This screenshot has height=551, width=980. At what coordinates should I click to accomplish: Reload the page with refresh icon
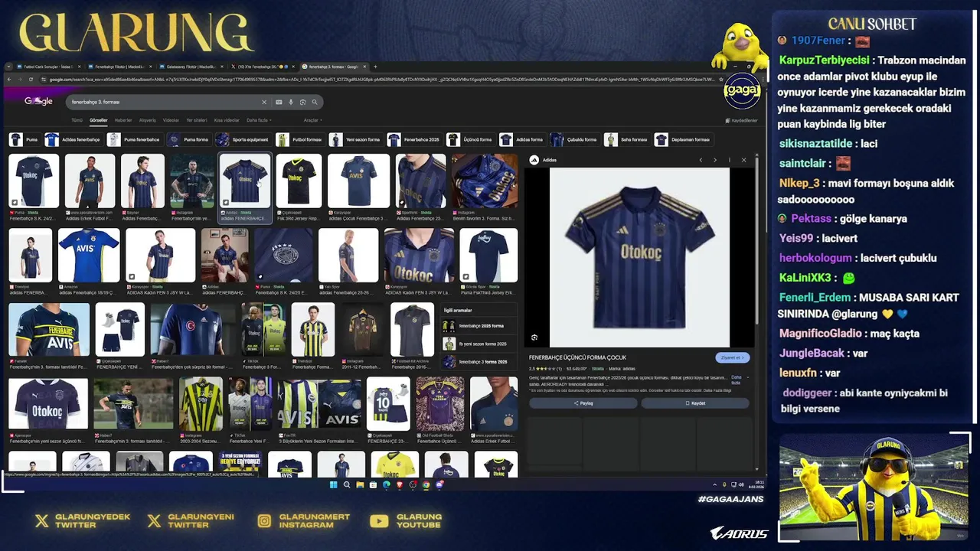31,79
